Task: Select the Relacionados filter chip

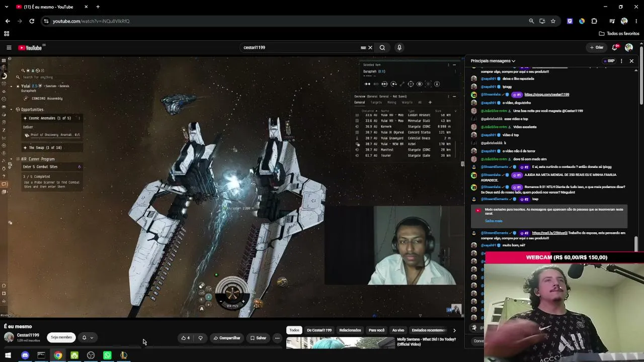Action: (x=350, y=330)
